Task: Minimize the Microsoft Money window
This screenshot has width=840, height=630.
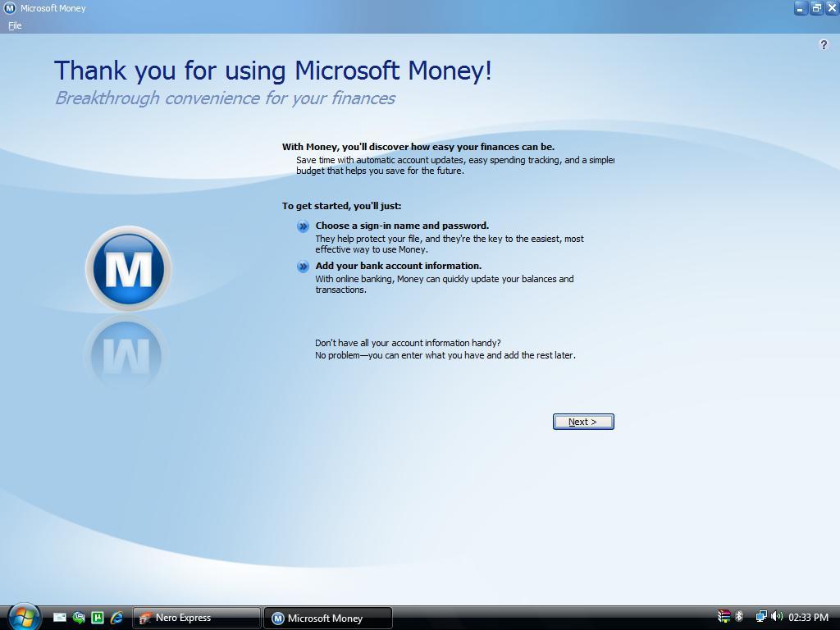Action: tap(801, 8)
